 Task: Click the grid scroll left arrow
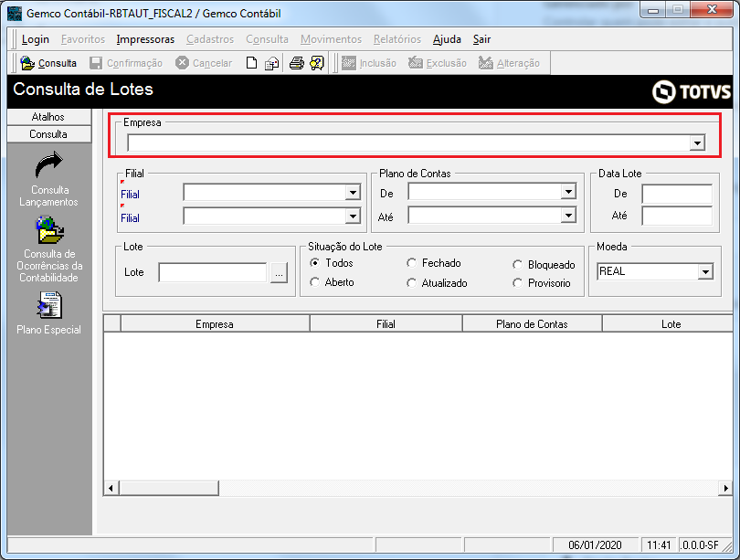pyautogui.click(x=111, y=488)
